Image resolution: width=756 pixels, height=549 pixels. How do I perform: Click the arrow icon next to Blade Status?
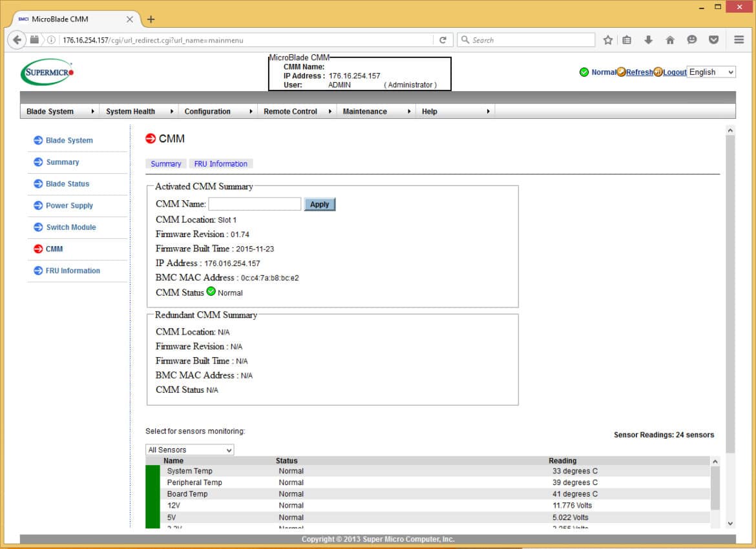[38, 183]
